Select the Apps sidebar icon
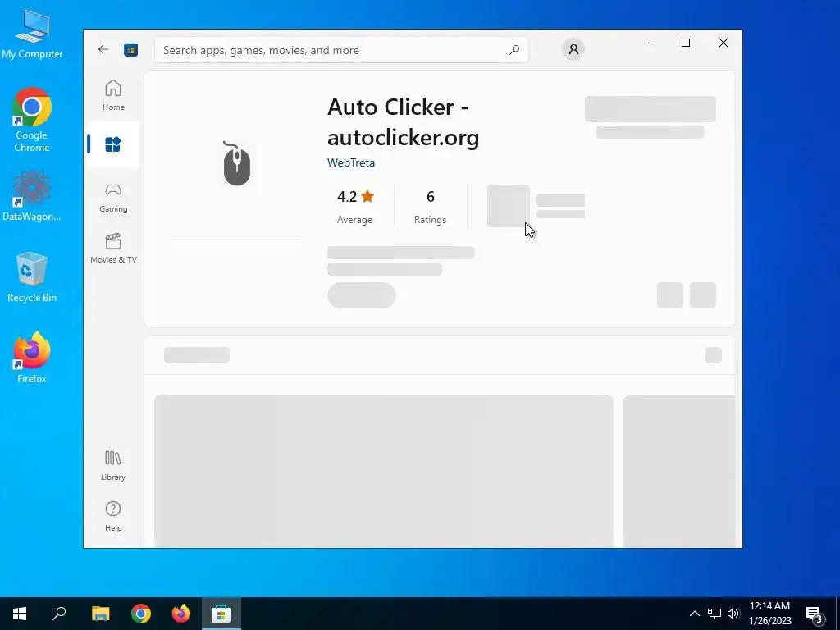Screen dimensions: 840x630 point(113,144)
